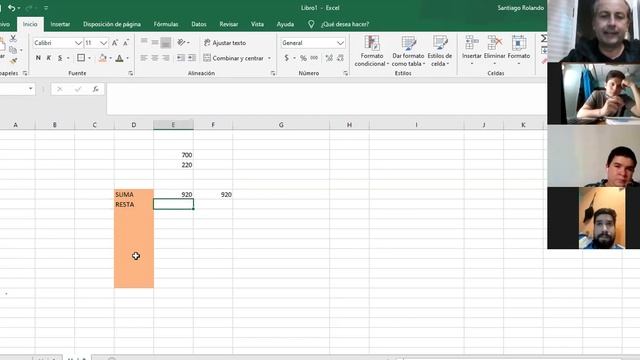Click the Undo arrow in quick access toolbar
Image resolution: width=640 pixels, height=360 pixels.
(x=11, y=8)
